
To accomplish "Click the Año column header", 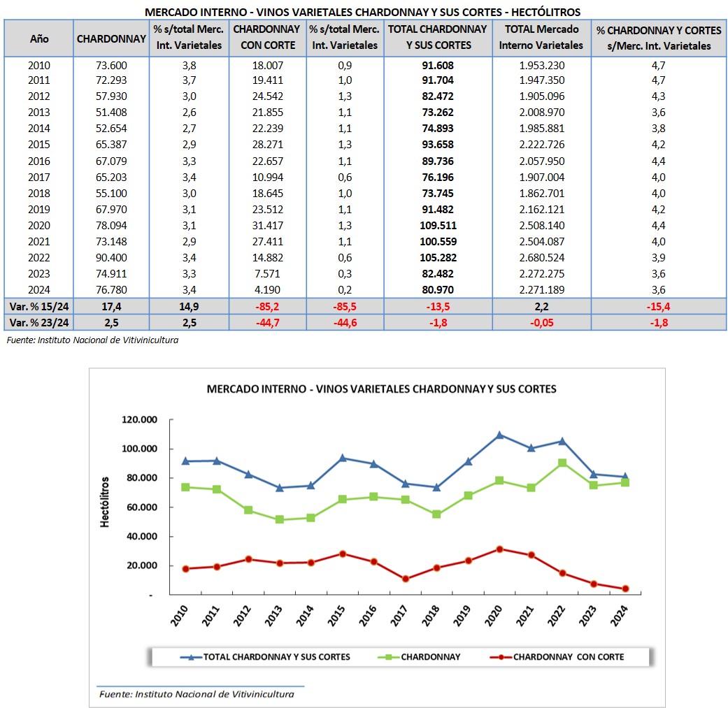I will pyautogui.click(x=39, y=38).
